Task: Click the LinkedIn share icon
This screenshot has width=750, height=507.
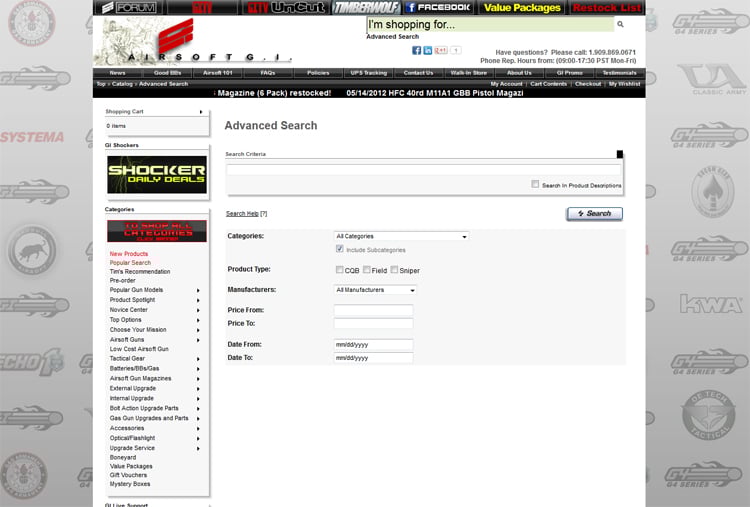Action: tap(428, 50)
